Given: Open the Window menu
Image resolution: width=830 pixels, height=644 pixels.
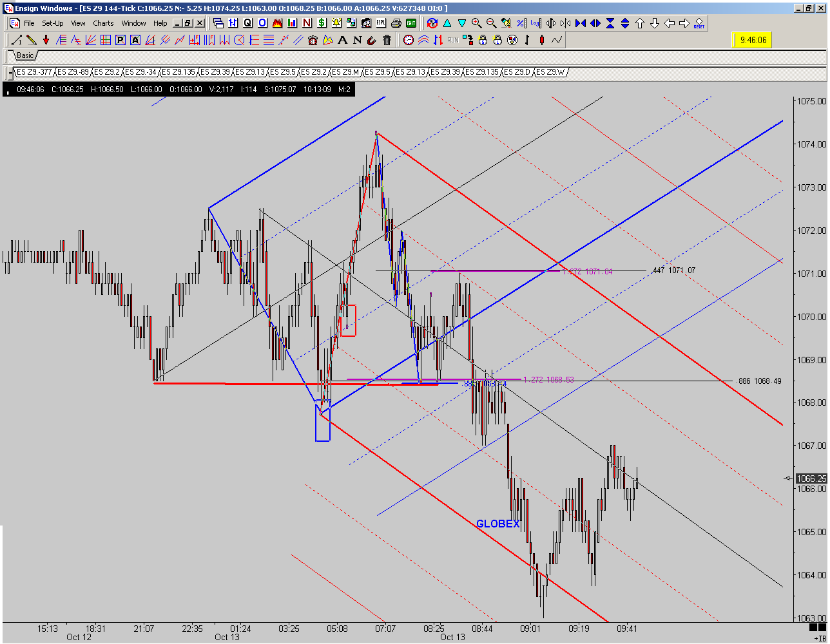Looking at the screenshot, I should click(x=134, y=23).
